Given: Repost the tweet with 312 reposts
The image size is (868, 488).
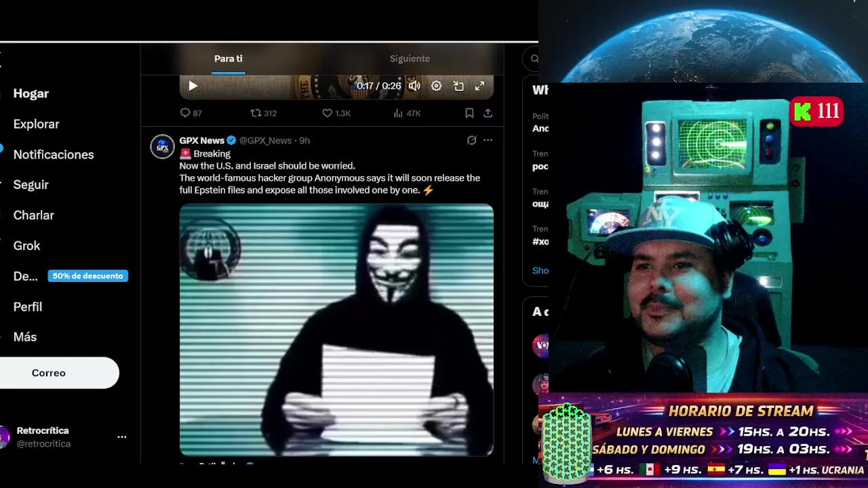Looking at the screenshot, I should click(263, 113).
